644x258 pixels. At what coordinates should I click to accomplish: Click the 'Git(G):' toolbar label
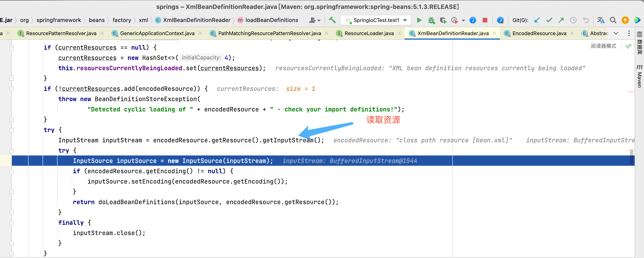(520, 20)
